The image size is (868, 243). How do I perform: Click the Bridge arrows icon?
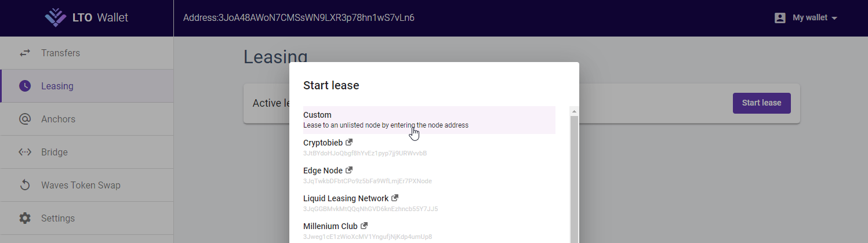click(x=25, y=152)
